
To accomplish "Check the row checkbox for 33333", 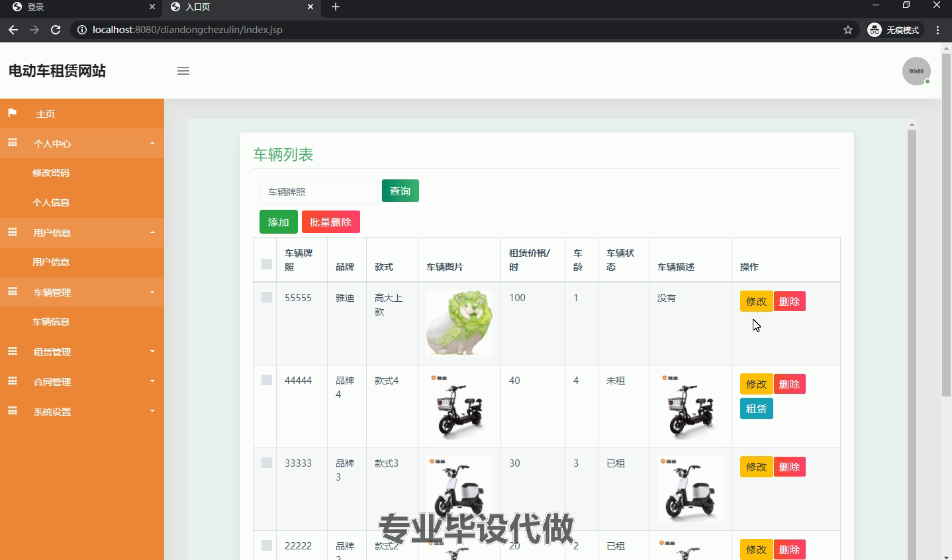I will click(x=267, y=463).
